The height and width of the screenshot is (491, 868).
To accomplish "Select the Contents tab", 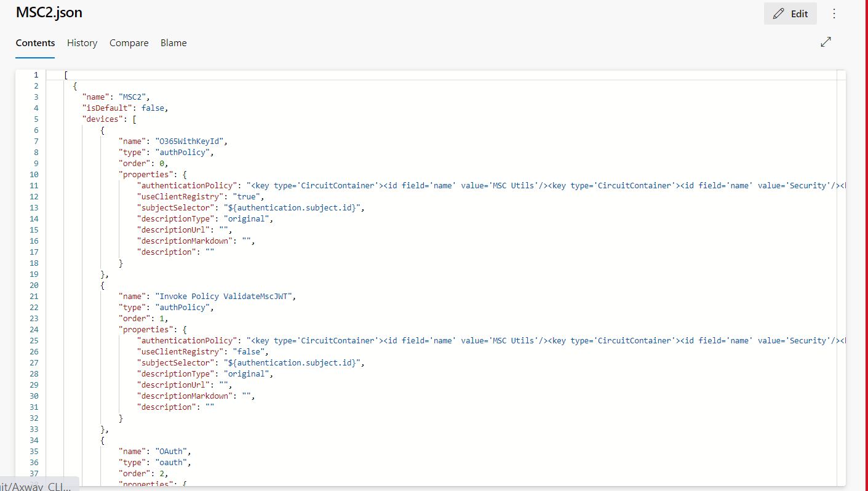I will point(35,42).
